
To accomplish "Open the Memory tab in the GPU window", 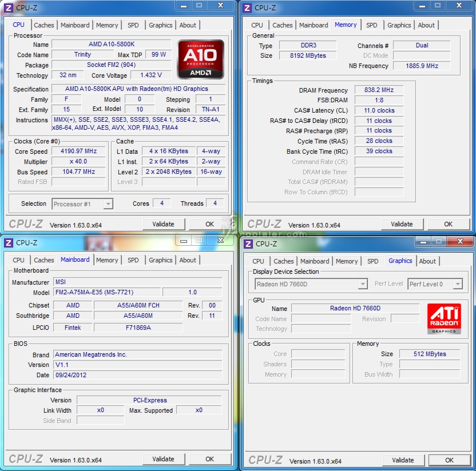I will (347, 261).
